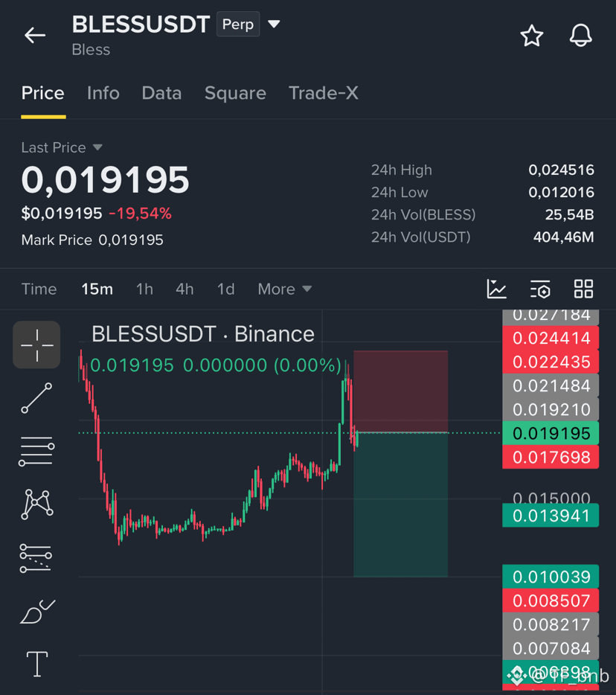Screen dimensions: 616x695
Task: Open price alerts with the bell icon
Action: (580, 36)
